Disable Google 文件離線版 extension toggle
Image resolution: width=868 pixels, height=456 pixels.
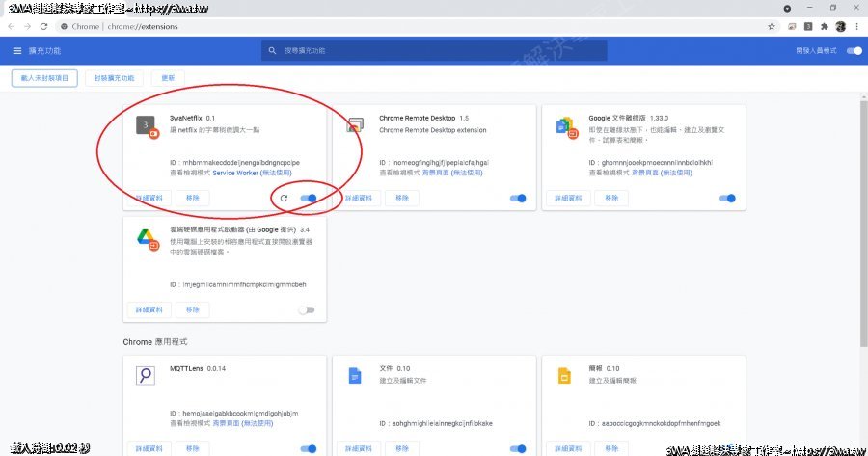pos(727,199)
